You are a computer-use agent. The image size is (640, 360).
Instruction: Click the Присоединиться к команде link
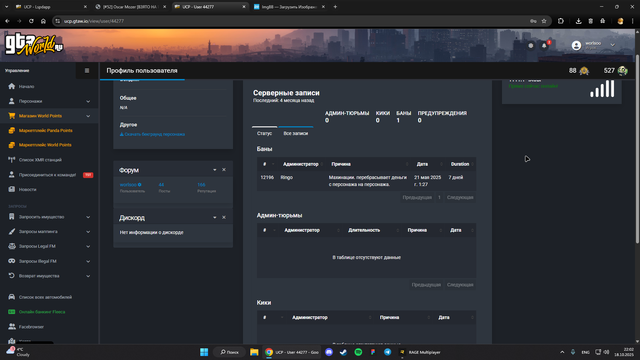pyautogui.click(x=47, y=175)
